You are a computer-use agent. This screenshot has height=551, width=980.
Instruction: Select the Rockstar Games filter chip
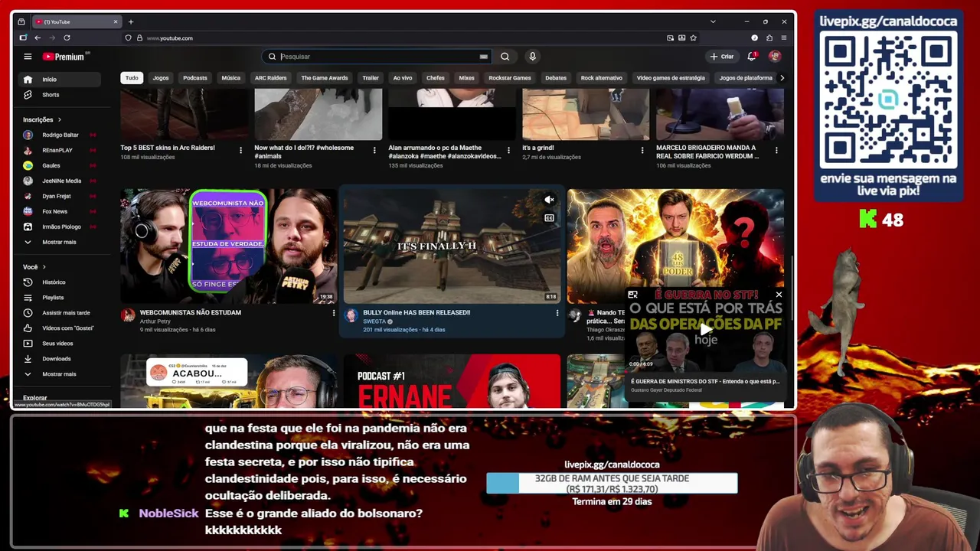point(510,78)
